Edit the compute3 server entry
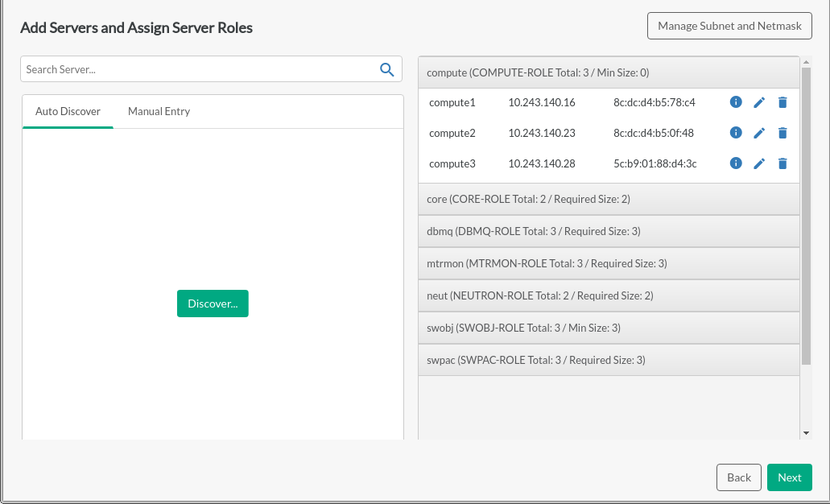830x504 pixels. (758, 163)
